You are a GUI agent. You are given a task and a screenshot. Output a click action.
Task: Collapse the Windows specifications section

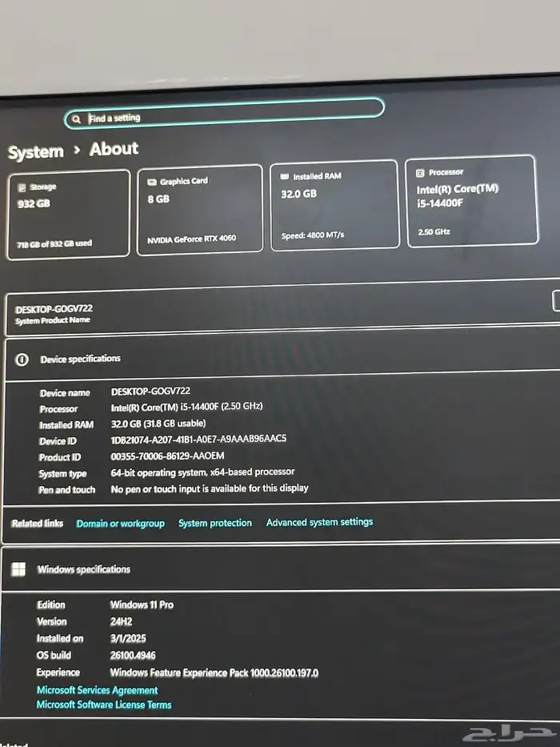pos(280,569)
